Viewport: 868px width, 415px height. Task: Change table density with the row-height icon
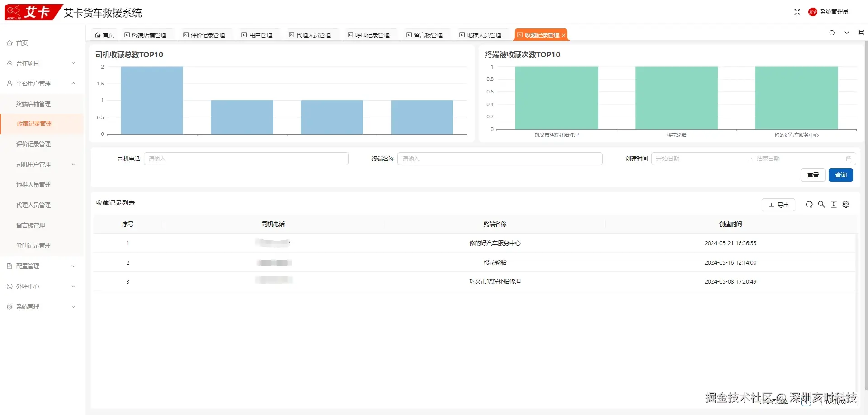[x=834, y=205]
